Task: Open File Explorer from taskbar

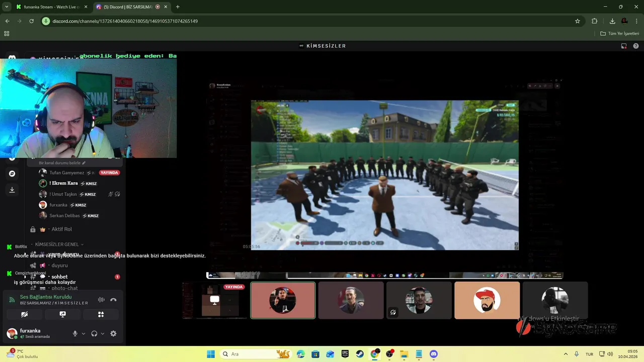Action: pyautogui.click(x=404, y=354)
